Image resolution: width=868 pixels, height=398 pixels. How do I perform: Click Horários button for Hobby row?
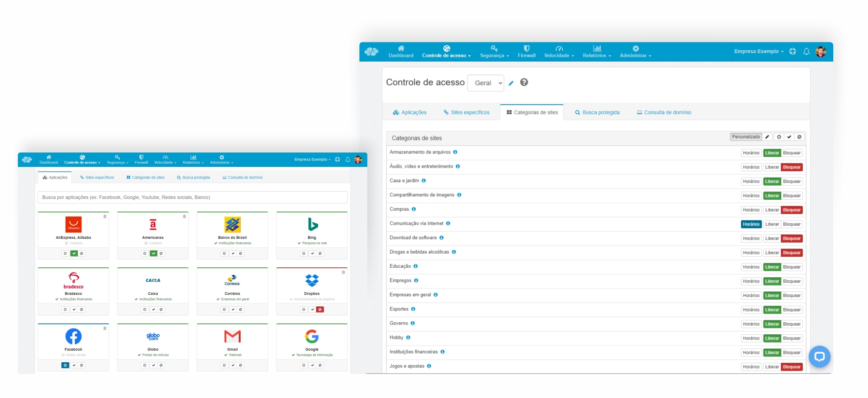(x=751, y=339)
